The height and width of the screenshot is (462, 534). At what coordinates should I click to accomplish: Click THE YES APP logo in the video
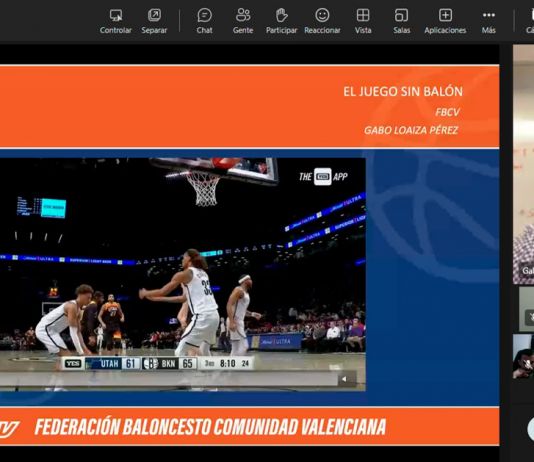pyautogui.click(x=323, y=177)
